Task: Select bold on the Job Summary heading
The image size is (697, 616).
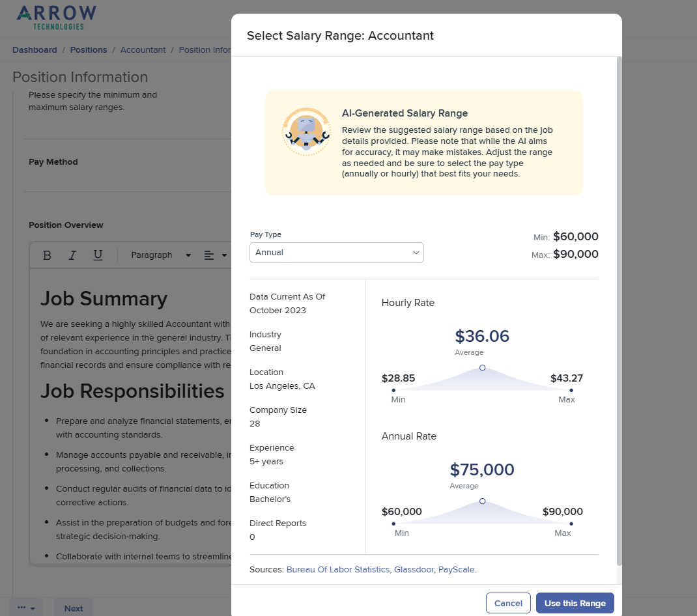Action: pos(46,255)
